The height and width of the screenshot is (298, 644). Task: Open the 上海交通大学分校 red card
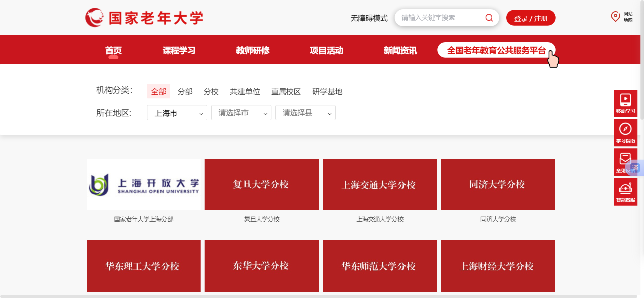pos(380,185)
